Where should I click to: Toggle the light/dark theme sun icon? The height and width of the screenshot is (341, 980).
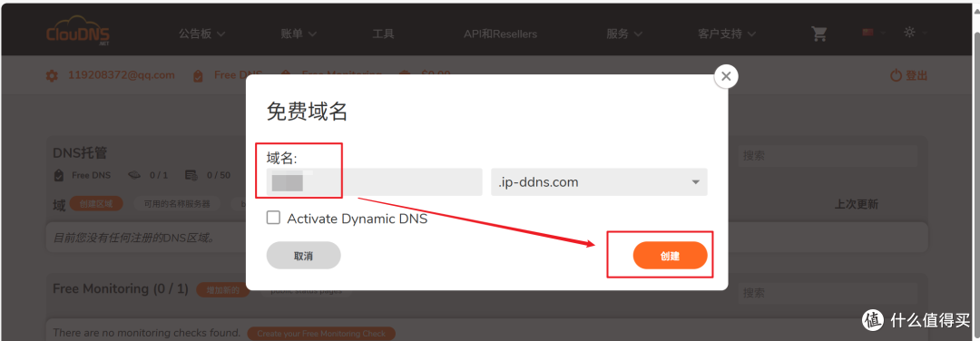coord(909,32)
